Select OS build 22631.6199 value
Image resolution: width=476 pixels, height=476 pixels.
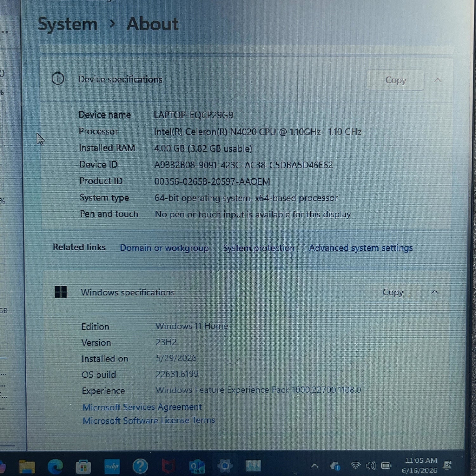[x=177, y=374]
